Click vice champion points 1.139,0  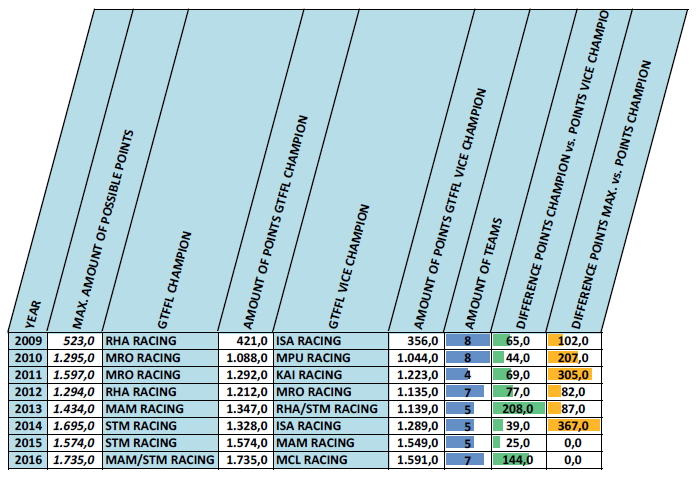pos(417,409)
